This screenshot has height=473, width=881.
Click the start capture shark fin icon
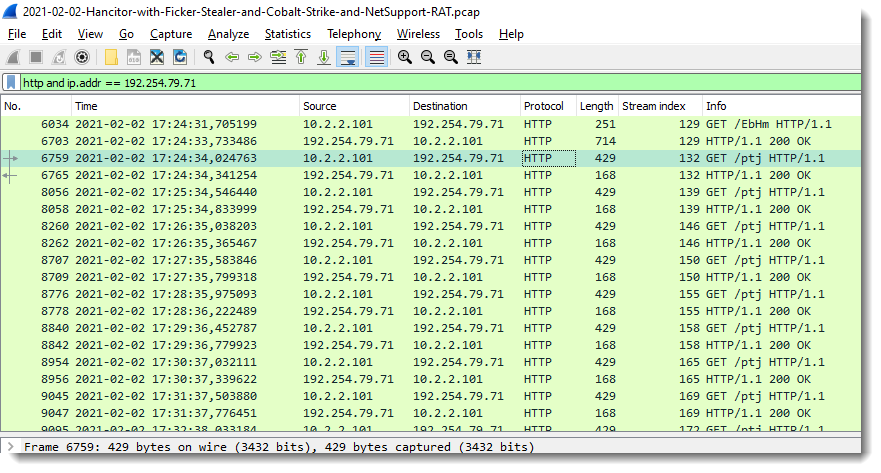point(13,57)
